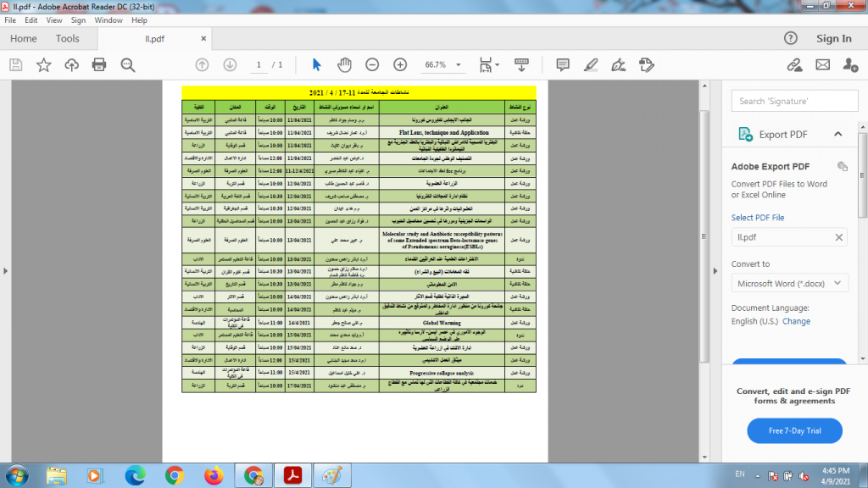
Task: Expand the left navigation pane
Action: (x=7, y=270)
